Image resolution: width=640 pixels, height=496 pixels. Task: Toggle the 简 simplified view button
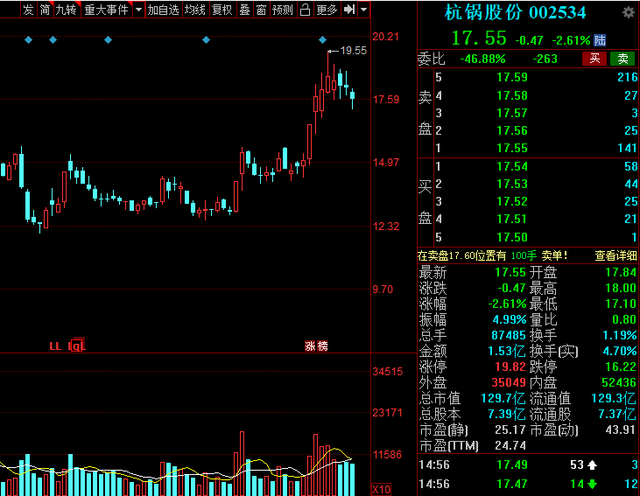pos(45,9)
